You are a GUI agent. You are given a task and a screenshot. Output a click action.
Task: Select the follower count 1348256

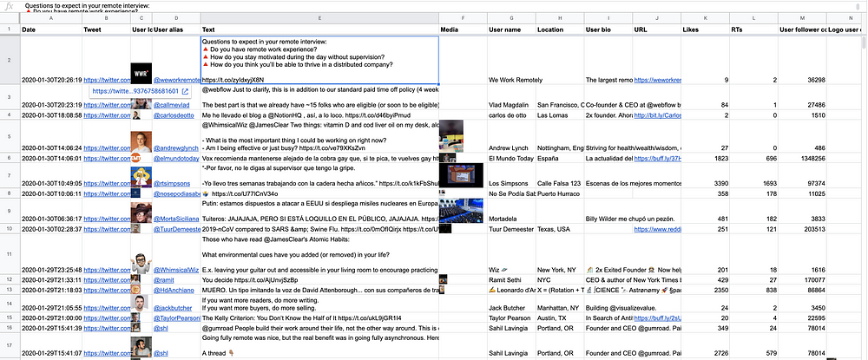[801, 158]
